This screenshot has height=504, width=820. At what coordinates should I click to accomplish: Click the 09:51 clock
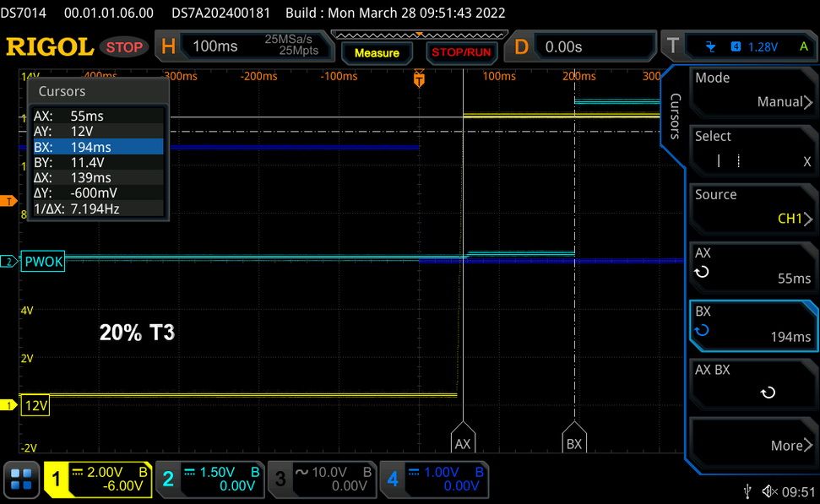point(799,492)
